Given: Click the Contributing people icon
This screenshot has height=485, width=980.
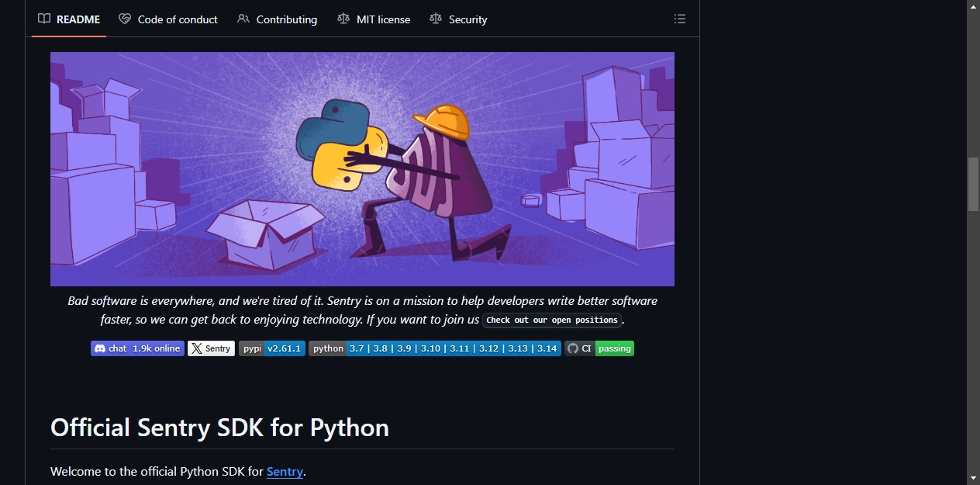Looking at the screenshot, I should (x=243, y=19).
